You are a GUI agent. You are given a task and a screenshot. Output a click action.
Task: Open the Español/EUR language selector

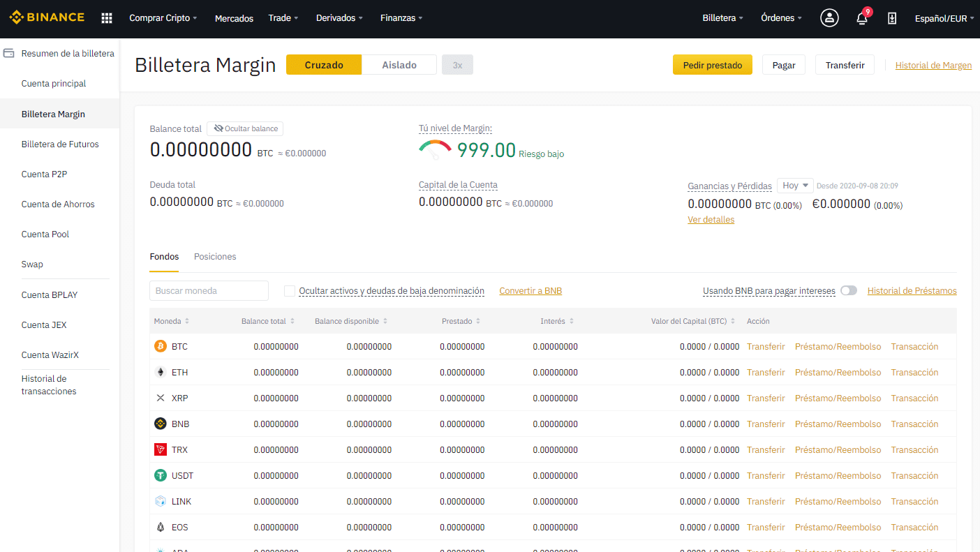944,19
